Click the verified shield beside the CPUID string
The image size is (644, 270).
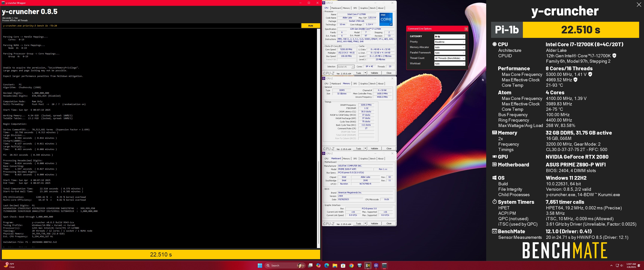[614, 56]
